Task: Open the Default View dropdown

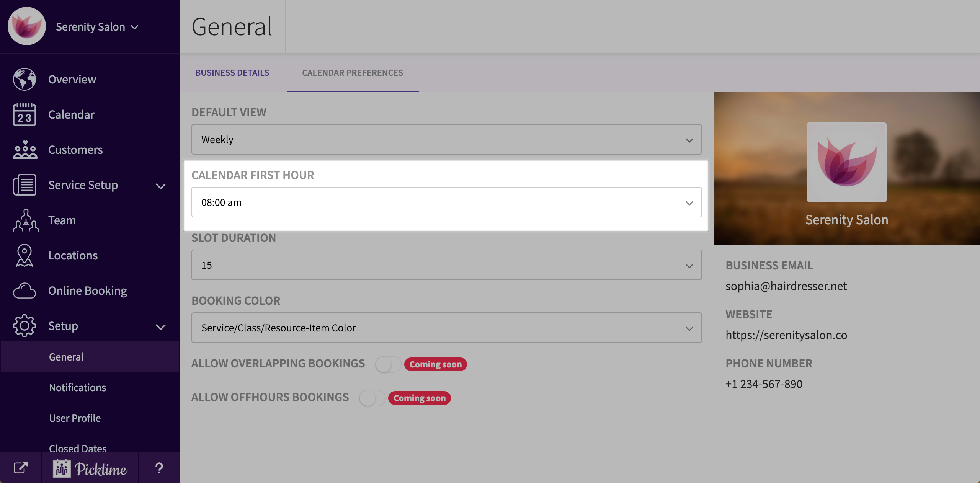Action: click(x=446, y=140)
